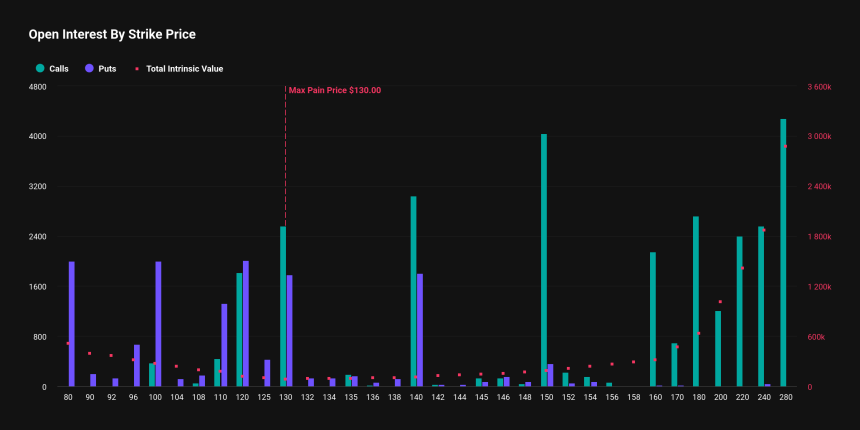Click the purple Puts legend circle
Viewport: 860px width, 430px height.
(90, 69)
